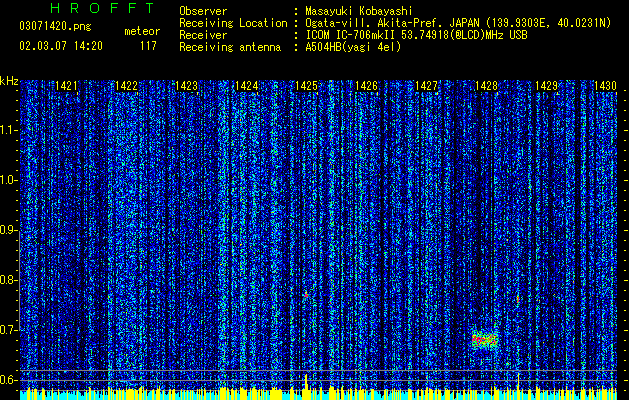Click the 0.8 frequency axis label
Viewport: 629px width, 400px height.
[8, 280]
